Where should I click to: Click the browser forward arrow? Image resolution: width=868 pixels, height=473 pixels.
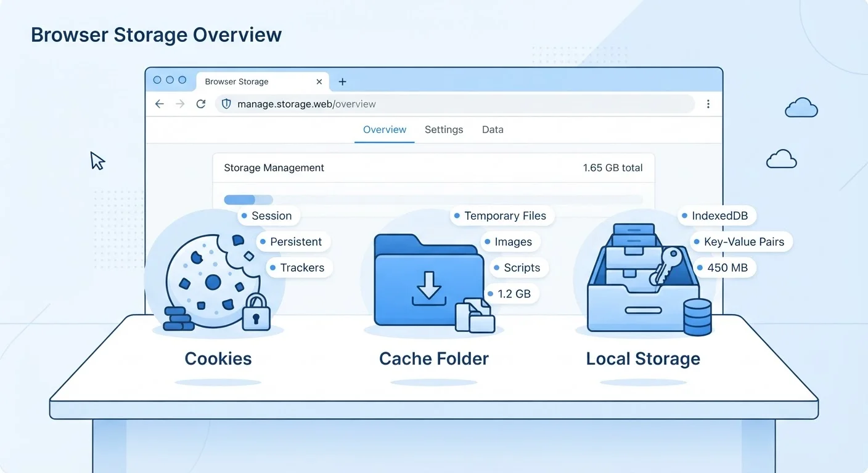click(x=180, y=104)
